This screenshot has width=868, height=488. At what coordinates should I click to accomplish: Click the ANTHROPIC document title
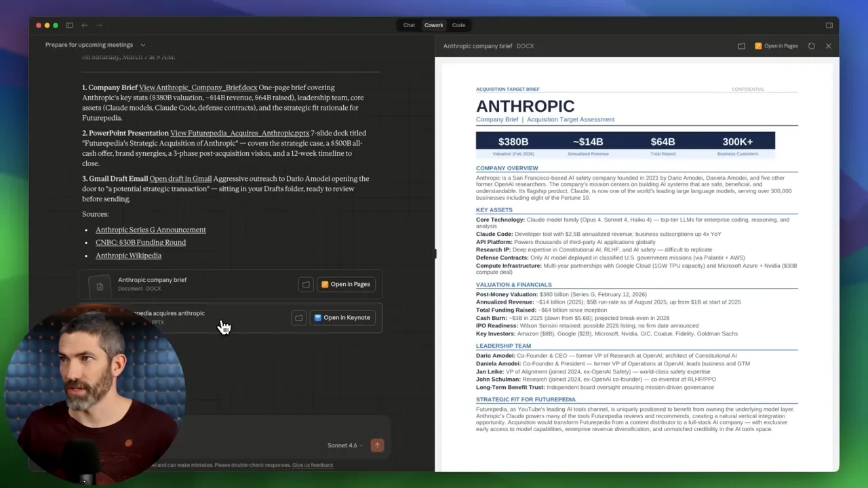[525, 106]
